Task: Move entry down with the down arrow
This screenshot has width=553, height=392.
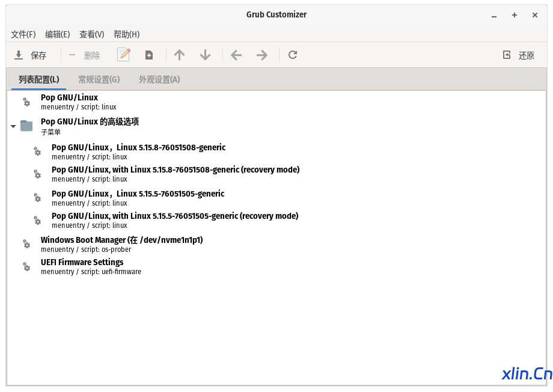Action: point(205,55)
